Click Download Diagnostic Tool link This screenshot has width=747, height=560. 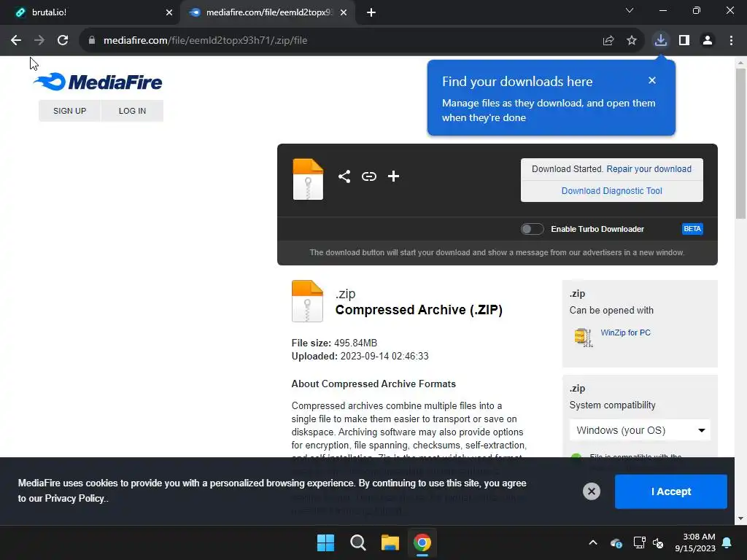point(612,191)
